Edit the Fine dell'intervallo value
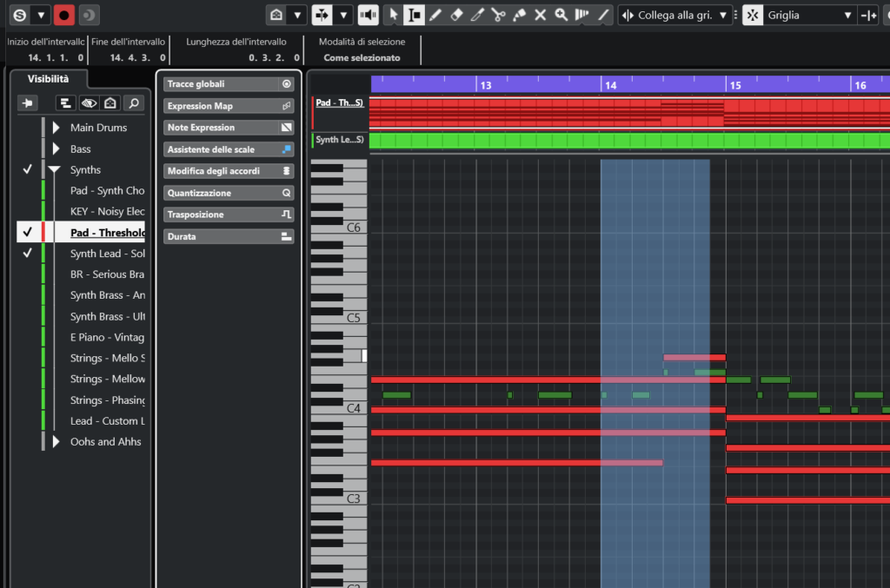This screenshot has width=890, height=588. point(138,58)
